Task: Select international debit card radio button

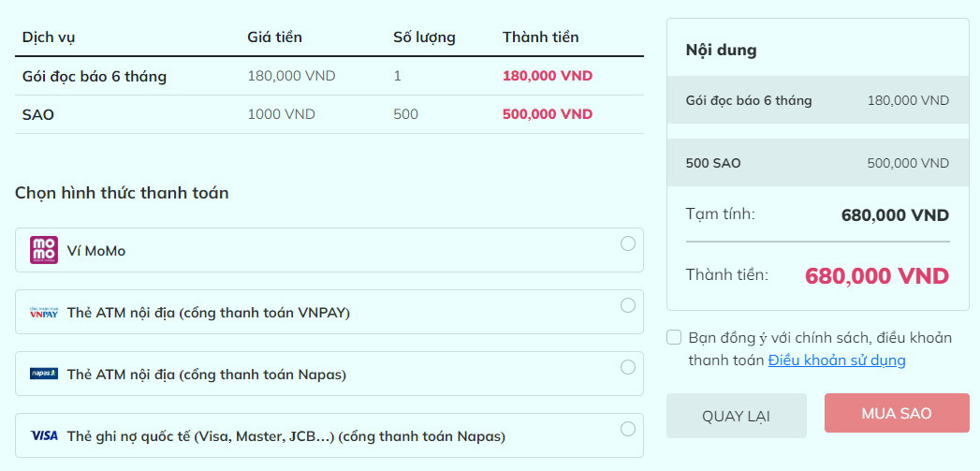Action: tap(627, 429)
